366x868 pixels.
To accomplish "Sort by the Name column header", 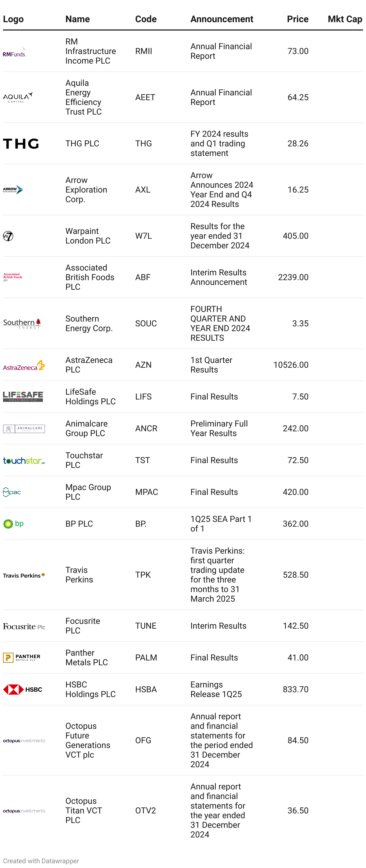I will pyautogui.click(x=77, y=19).
